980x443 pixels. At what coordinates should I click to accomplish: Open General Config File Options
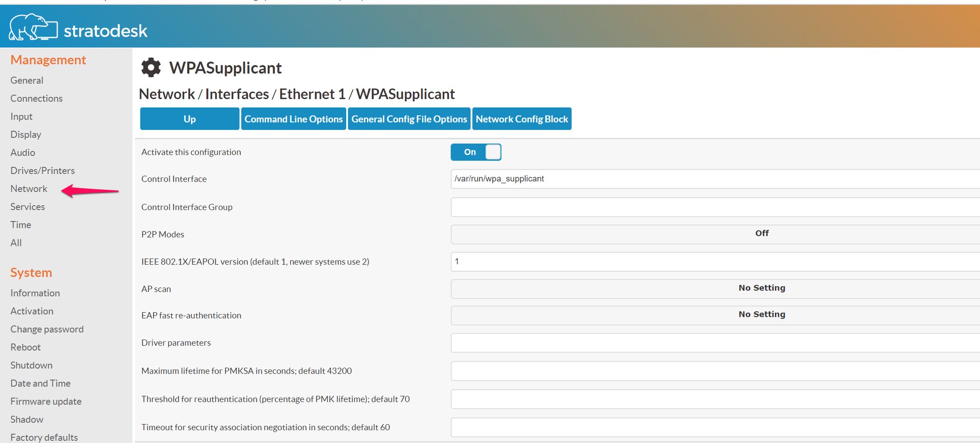(x=409, y=119)
